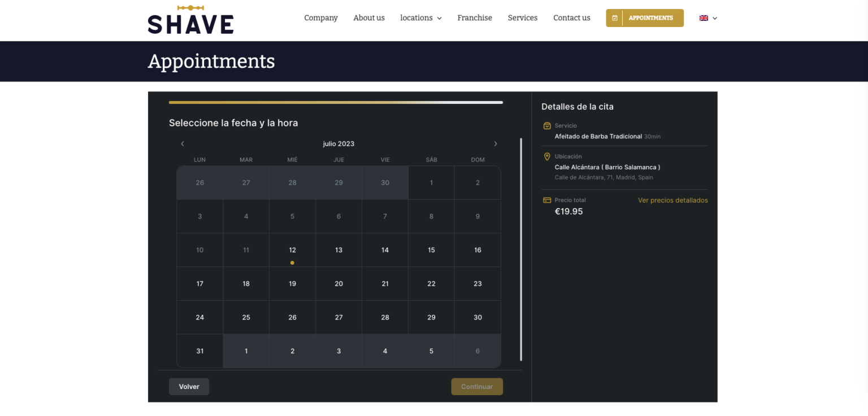Click the Ubicación location pin icon
The width and height of the screenshot is (868, 416).
(x=547, y=156)
